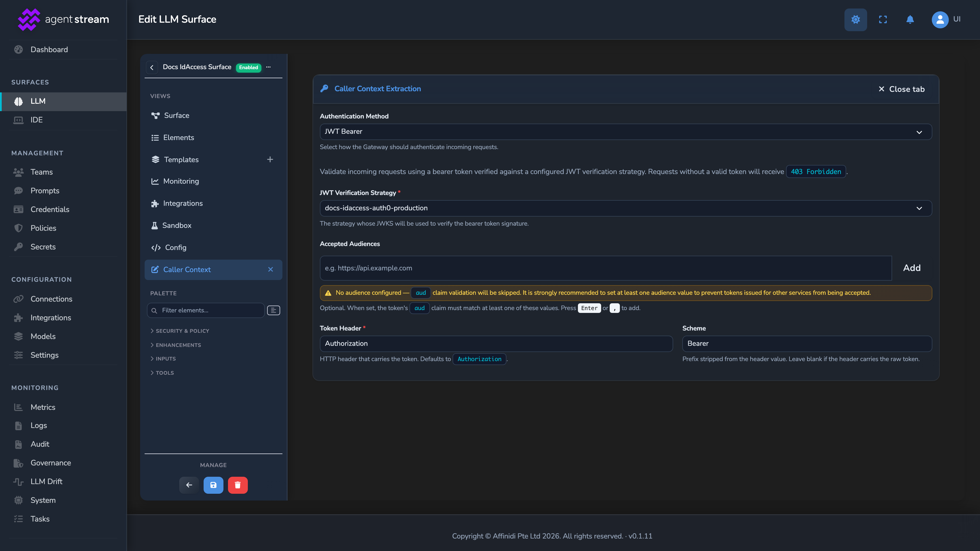This screenshot has height=551, width=980.
Task: Click the Filter elements search box
Action: click(x=206, y=310)
